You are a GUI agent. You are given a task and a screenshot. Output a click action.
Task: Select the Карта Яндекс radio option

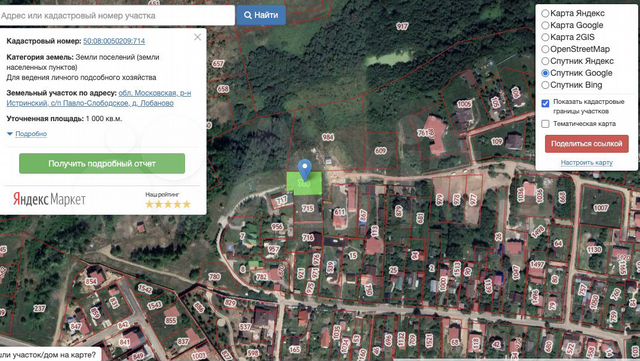tap(545, 13)
